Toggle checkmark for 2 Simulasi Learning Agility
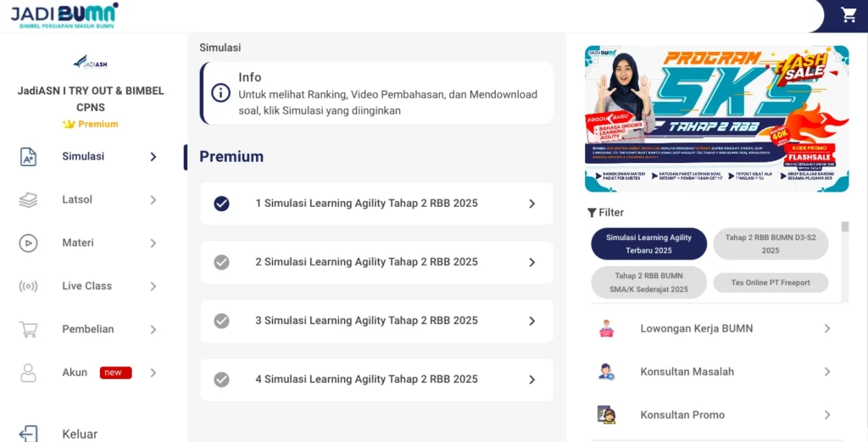 pos(221,262)
